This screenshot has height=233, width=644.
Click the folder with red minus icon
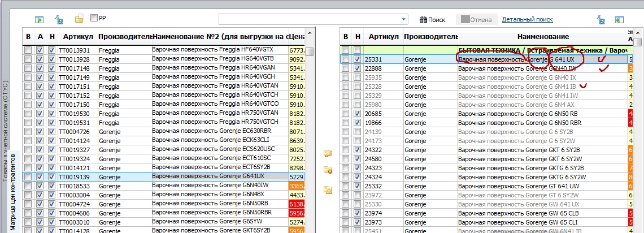(328, 169)
